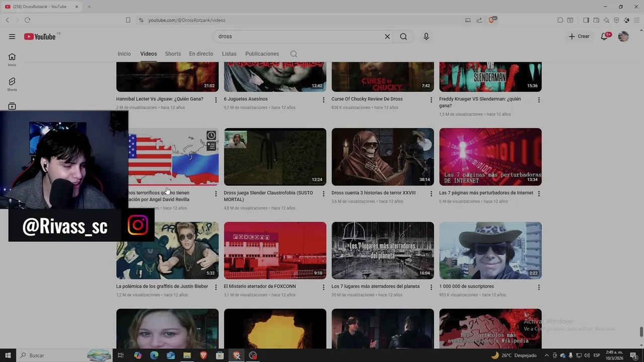
Task: Open the Brave Wallet icon
Action: click(x=596, y=20)
